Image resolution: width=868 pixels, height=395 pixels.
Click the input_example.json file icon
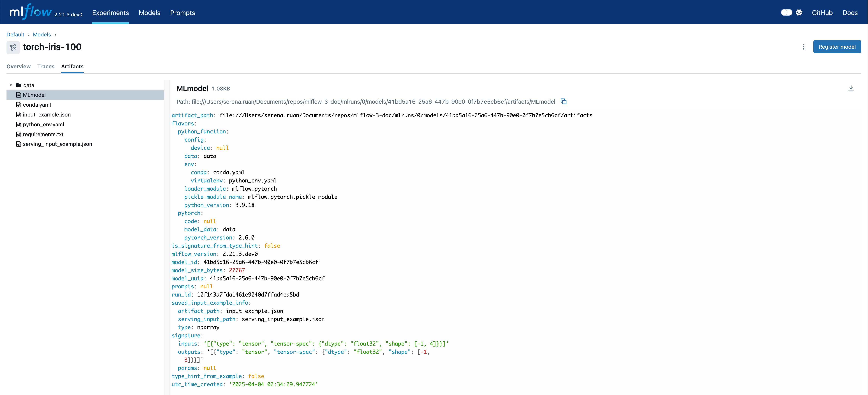tap(19, 115)
